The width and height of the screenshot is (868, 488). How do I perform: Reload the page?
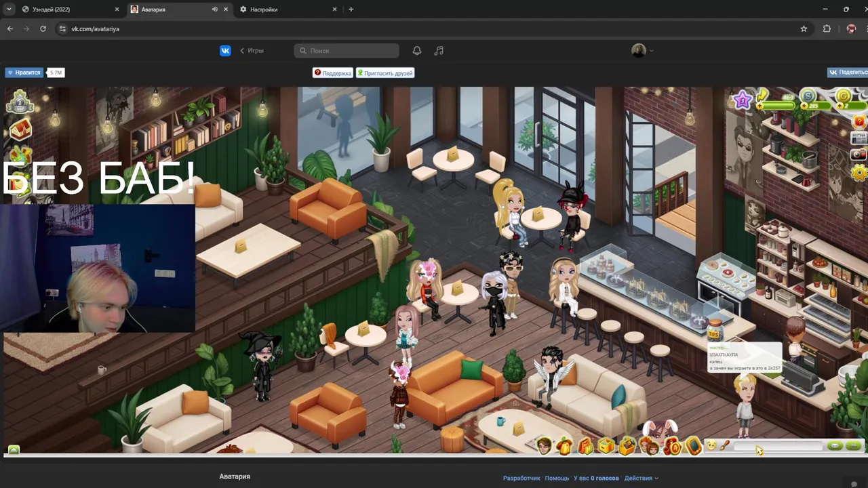pyautogui.click(x=43, y=28)
